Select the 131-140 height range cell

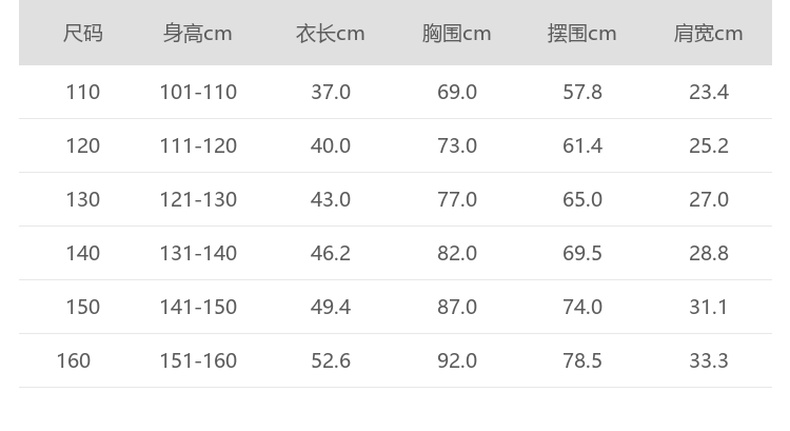point(198,253)
